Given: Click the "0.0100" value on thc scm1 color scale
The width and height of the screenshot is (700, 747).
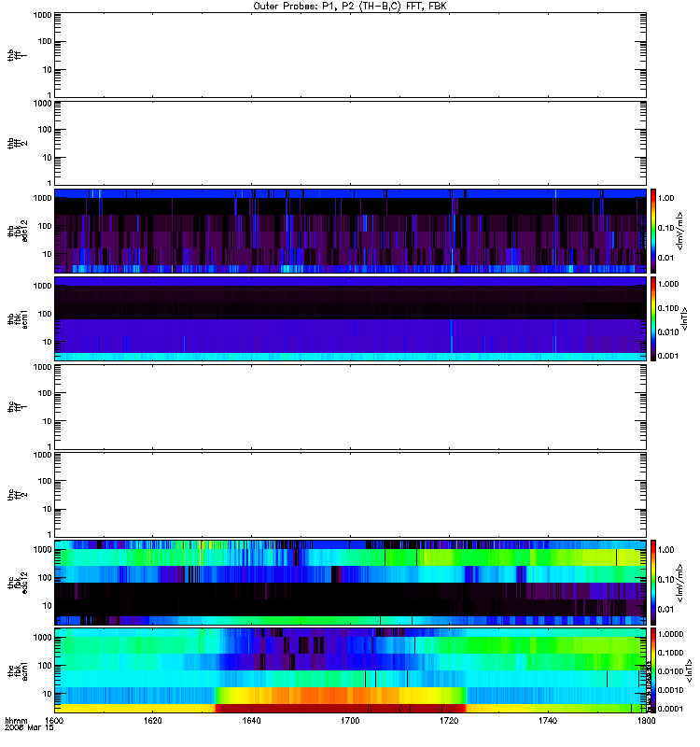Looking at the screenshot, I should 670,671.
